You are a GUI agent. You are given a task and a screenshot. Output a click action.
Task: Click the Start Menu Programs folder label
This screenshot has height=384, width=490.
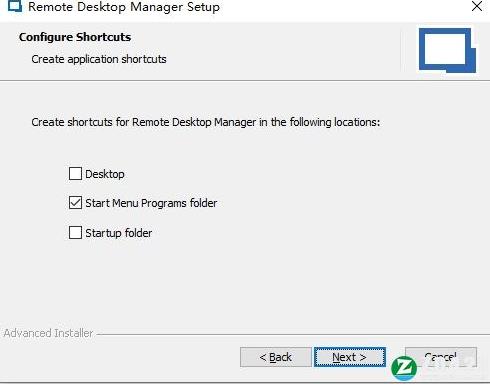tap(151, 203)
